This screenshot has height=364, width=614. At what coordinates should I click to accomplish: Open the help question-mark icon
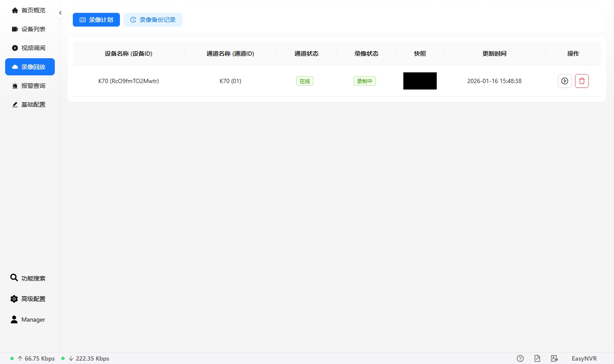pos(520,358)
